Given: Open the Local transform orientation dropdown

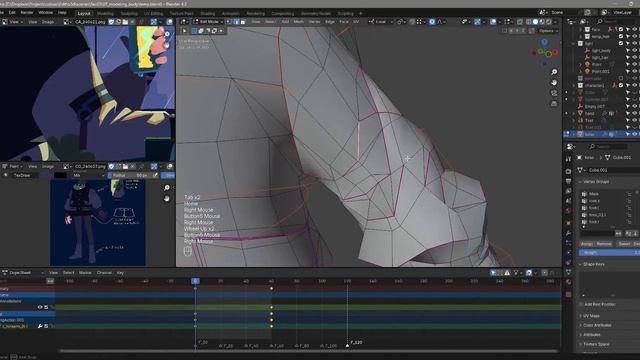Looking at the screenshot, I should tap(380, 22).
